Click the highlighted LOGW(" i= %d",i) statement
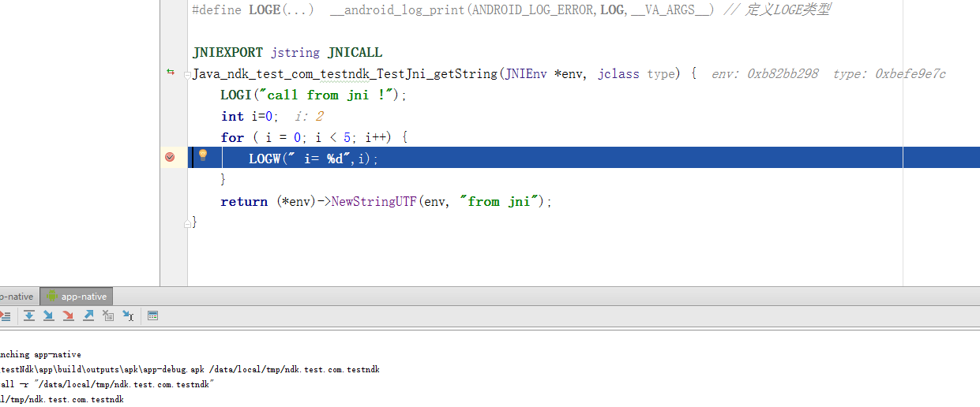 point(314,159)
